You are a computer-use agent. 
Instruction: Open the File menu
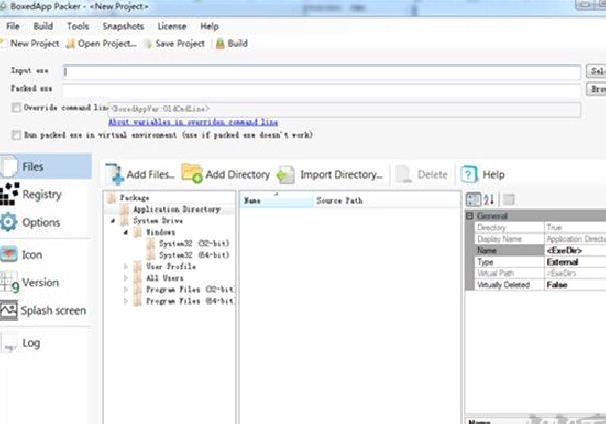click(x=13, y=26)
